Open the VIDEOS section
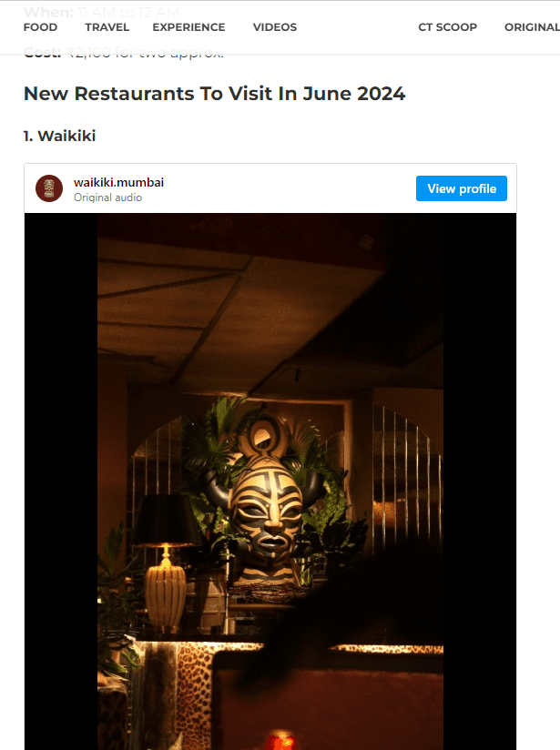The width and height of the screenshot is (560, 750). pos(275,27)
